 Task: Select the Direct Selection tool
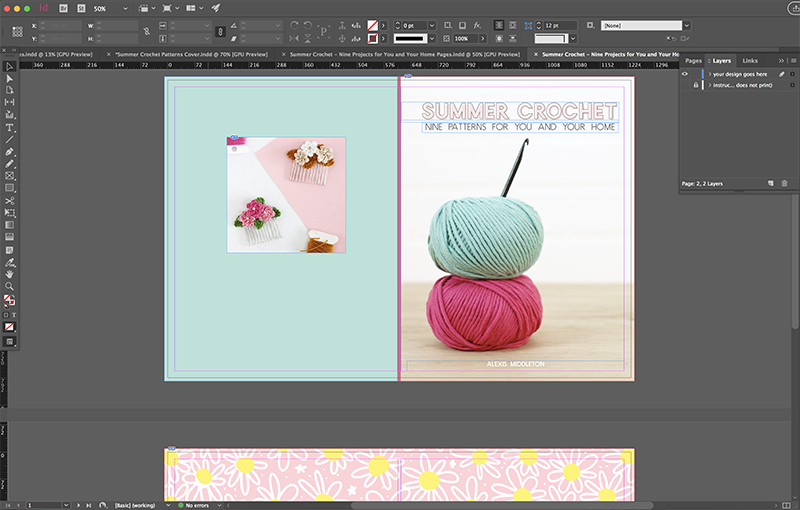click(9, 78)
